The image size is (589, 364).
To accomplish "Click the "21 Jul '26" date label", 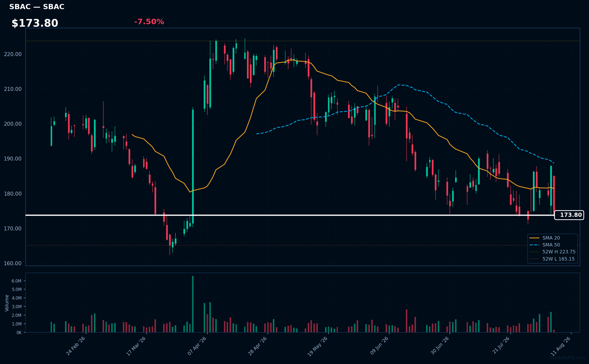I will 501,345.
